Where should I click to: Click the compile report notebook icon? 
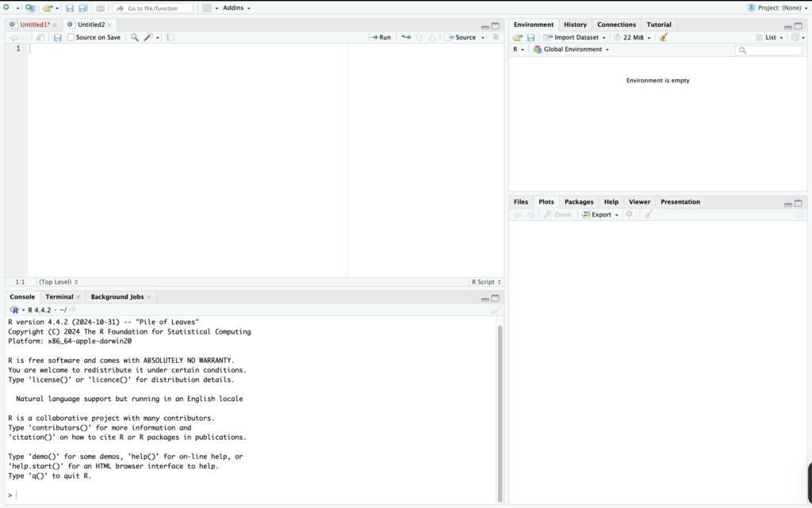point(170,37)
